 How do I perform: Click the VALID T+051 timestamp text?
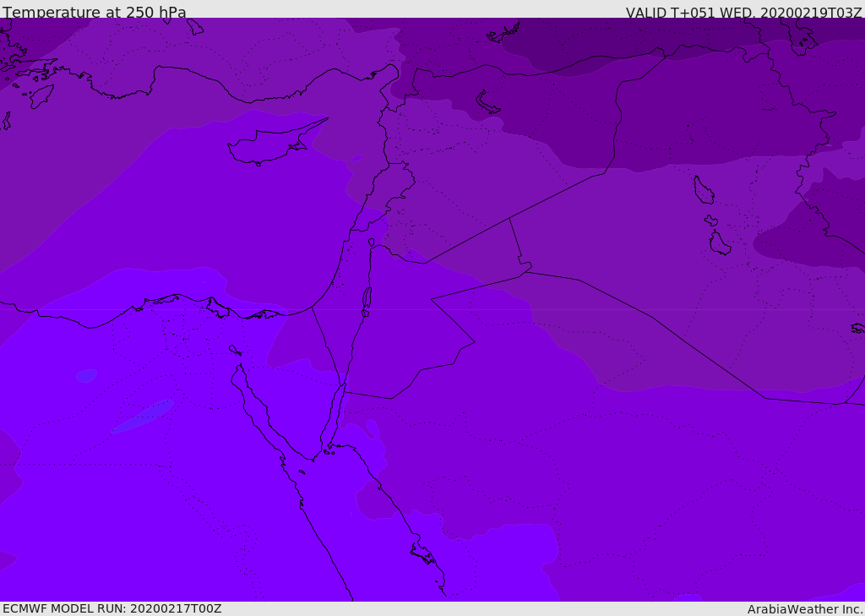(x=743, y=13)
